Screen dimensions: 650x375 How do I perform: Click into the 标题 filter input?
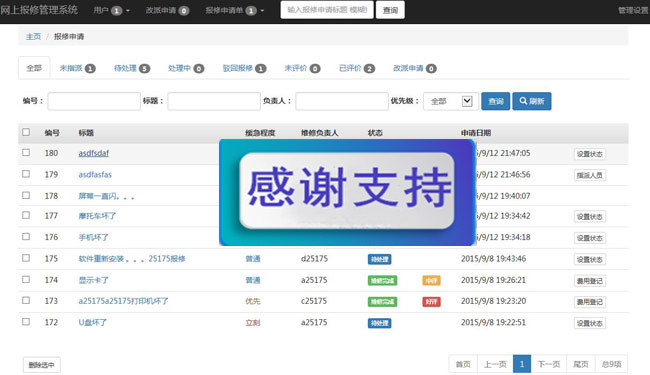tap(214, 101)
